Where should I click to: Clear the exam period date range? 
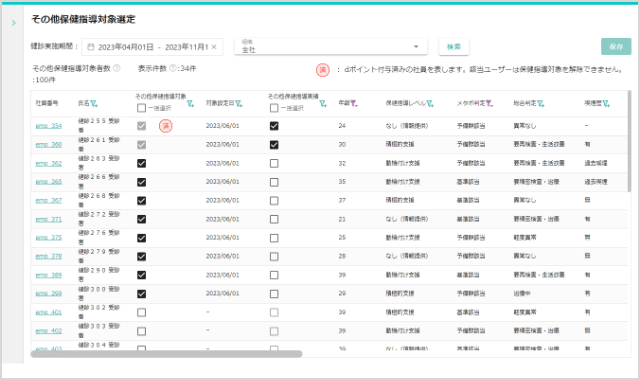click(x=214, y=47)
